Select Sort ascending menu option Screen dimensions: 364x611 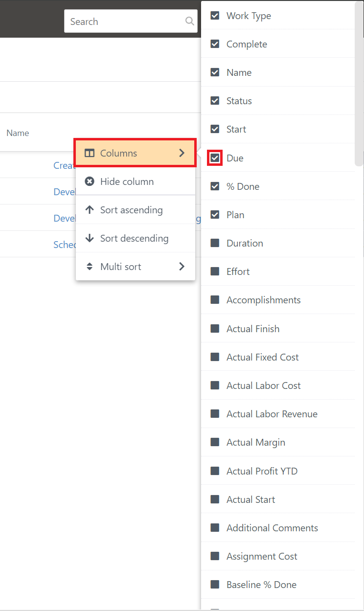point(136,210)
